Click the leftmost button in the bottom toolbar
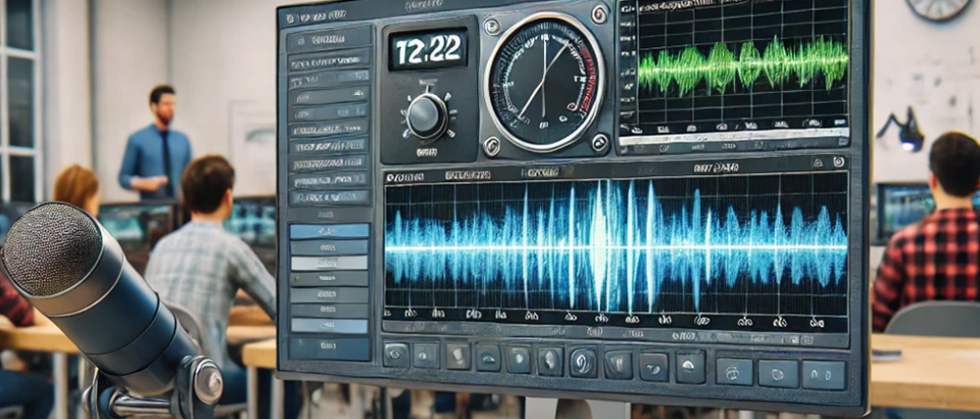Viewport: 980px width, 419px height. [396, 355]
